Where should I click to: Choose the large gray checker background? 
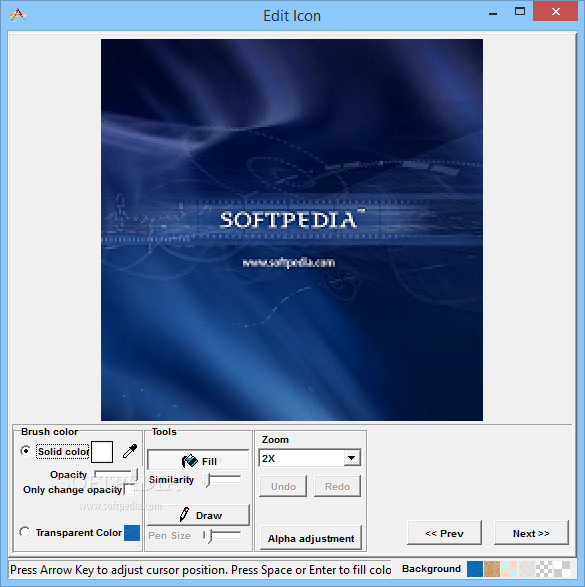[x=561, y=569]
